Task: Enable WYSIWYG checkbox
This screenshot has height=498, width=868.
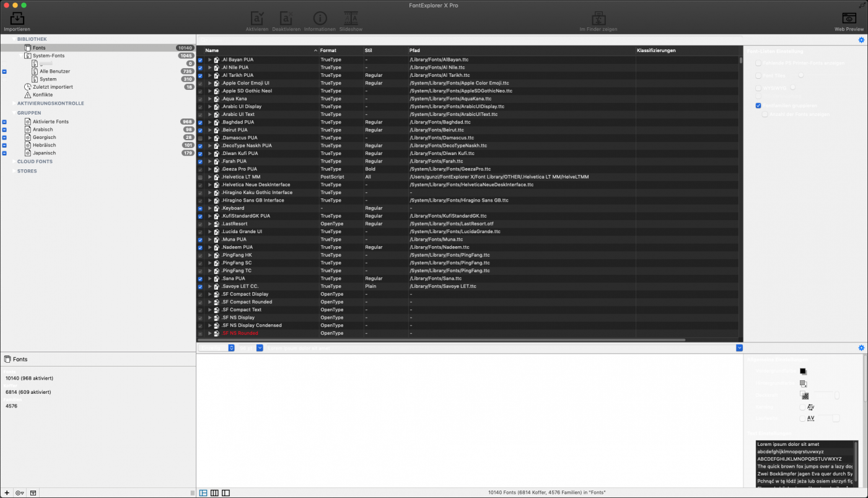Action: click(758, 88)
